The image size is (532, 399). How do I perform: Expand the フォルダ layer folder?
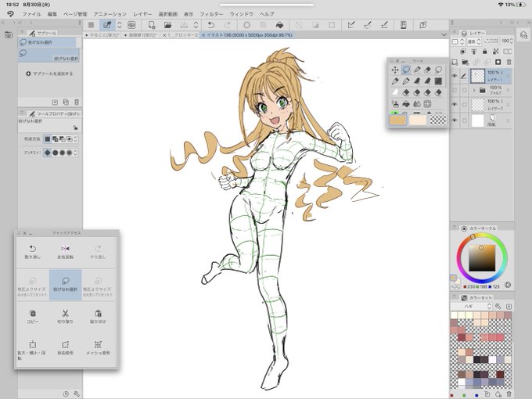pyautogui.click(x=474, y=90)
